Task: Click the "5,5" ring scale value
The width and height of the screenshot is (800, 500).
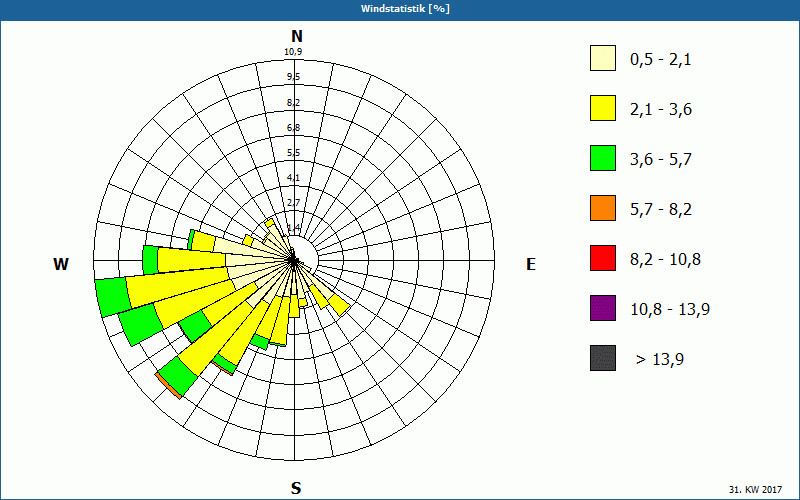Action: (x=293, y=153)
